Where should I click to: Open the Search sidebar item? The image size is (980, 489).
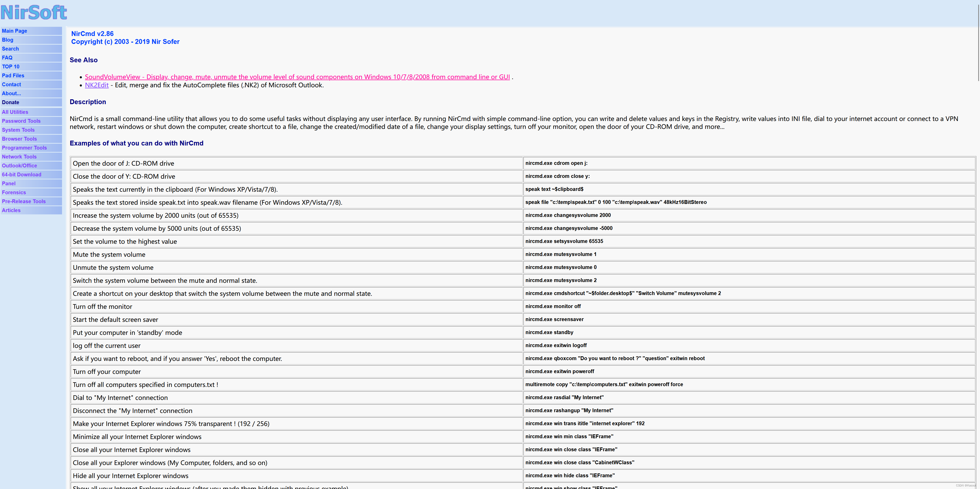click(10, 49)
